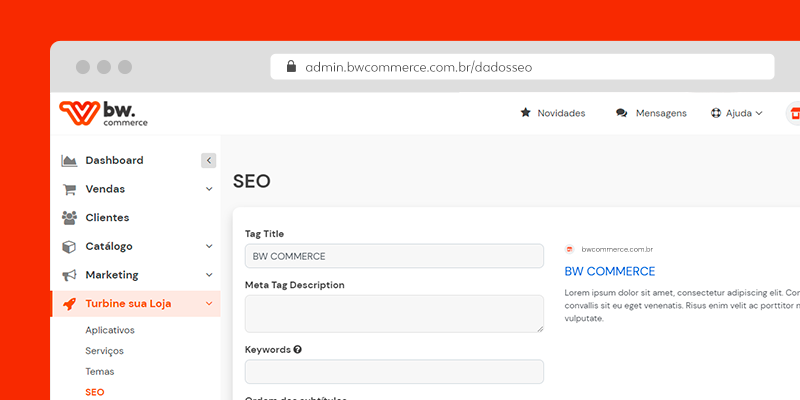
Task: Open the Serviços submenu item
Action: click(104, 351)
